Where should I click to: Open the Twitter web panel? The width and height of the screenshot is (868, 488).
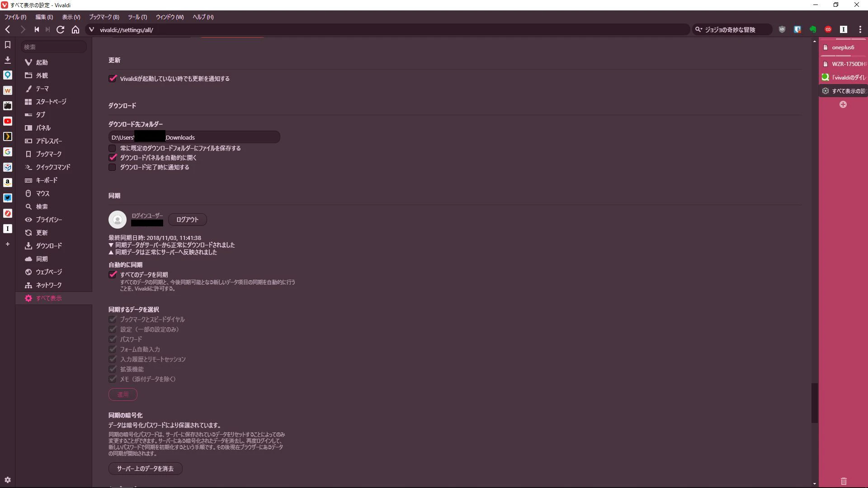(x=8, y=198)
